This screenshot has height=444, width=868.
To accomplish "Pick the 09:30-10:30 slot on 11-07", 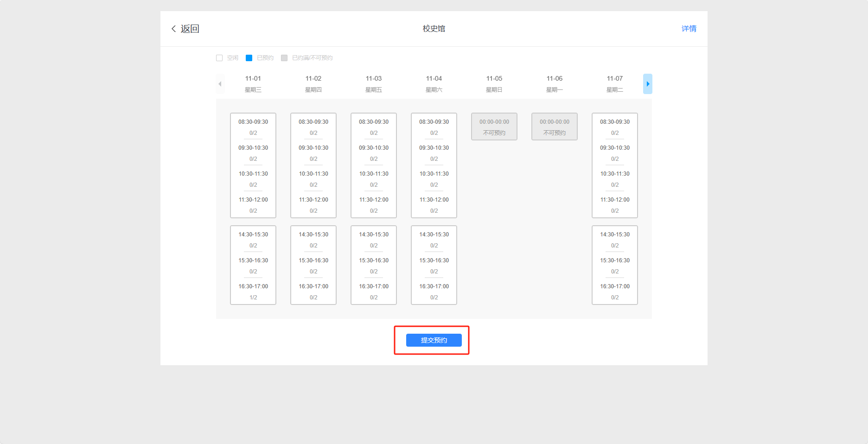I will point(615,153).
